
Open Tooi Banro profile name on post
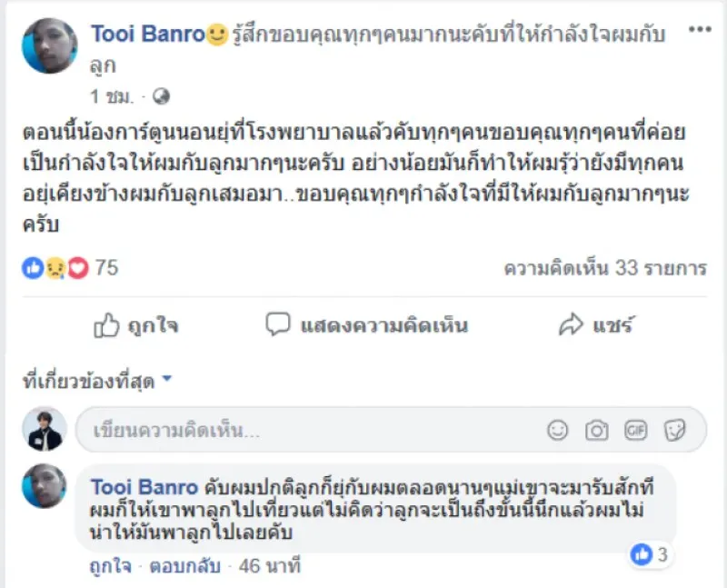click(147, 35)
